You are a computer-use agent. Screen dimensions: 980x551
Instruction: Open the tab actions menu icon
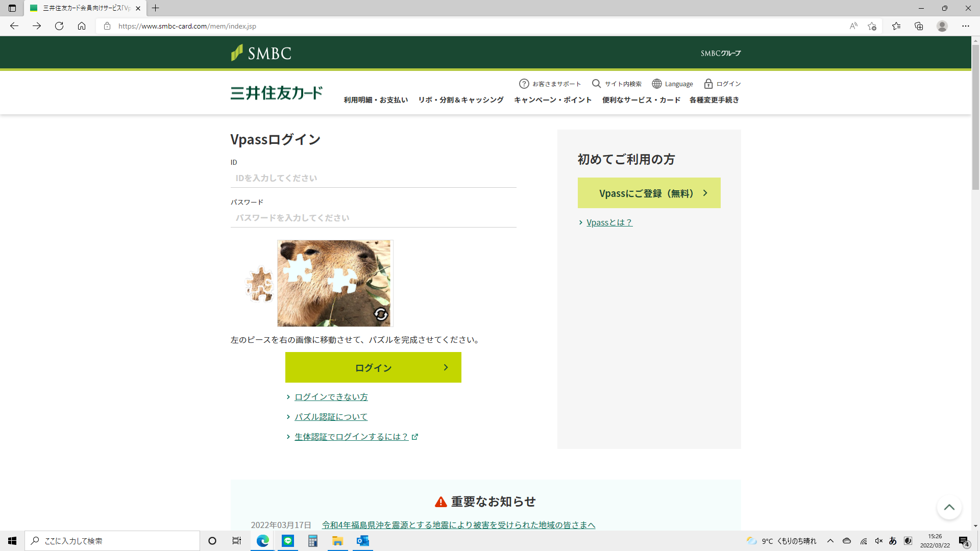coord(12,8)
